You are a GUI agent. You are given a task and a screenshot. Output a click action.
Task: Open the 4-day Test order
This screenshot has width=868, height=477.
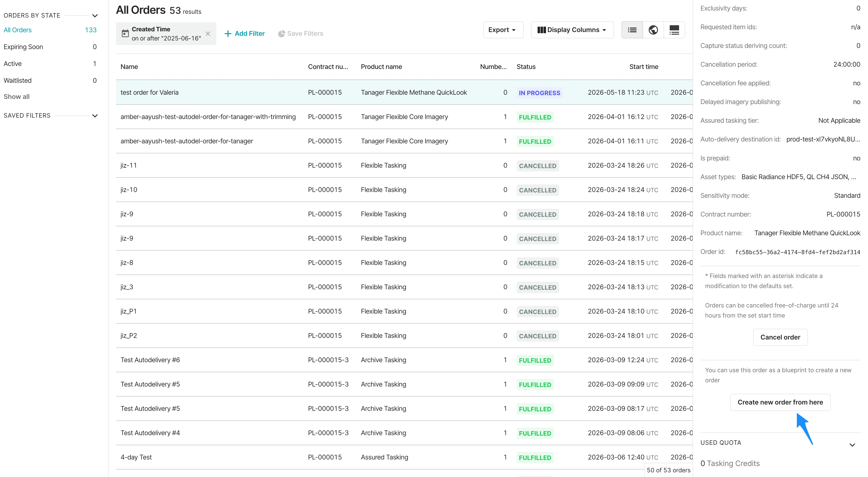pyautogui.click(x=404, y=457)
